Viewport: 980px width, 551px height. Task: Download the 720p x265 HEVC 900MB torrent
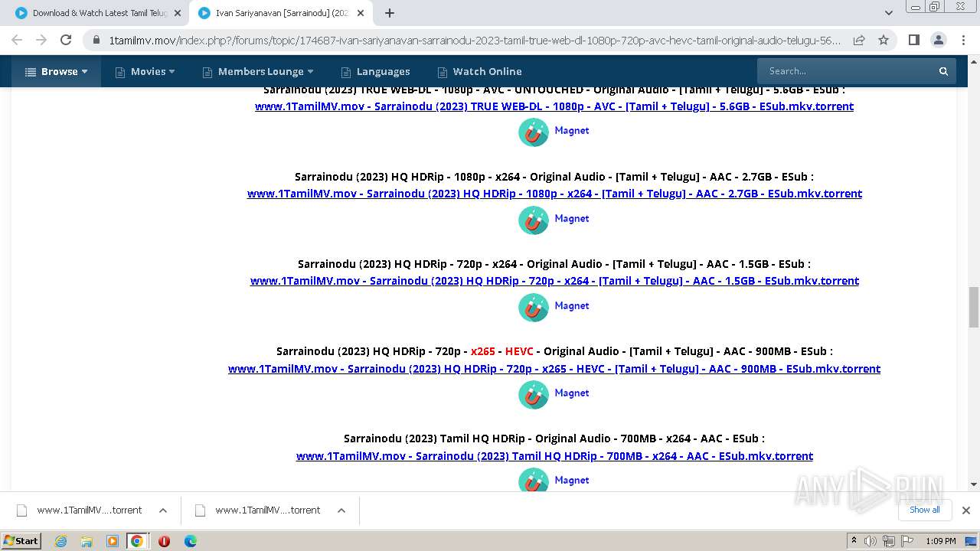[x=554, y=369]
